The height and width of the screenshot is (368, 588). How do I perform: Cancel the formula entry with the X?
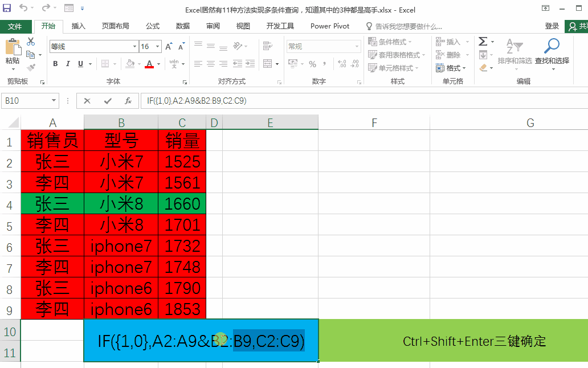pos(87,101)
